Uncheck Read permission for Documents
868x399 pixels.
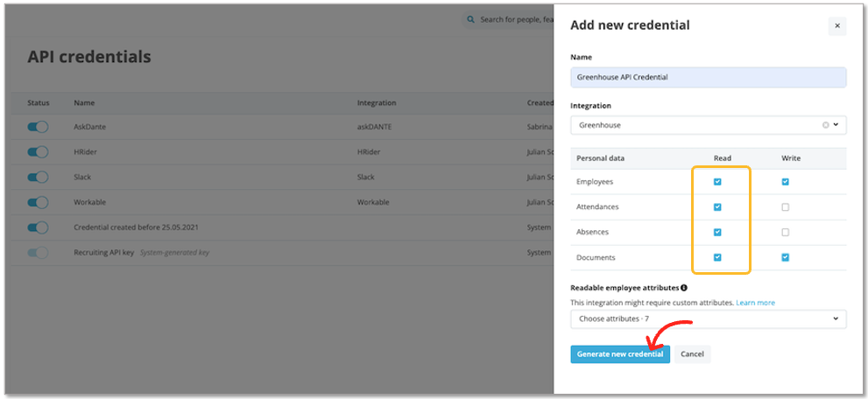click(717, 257)
